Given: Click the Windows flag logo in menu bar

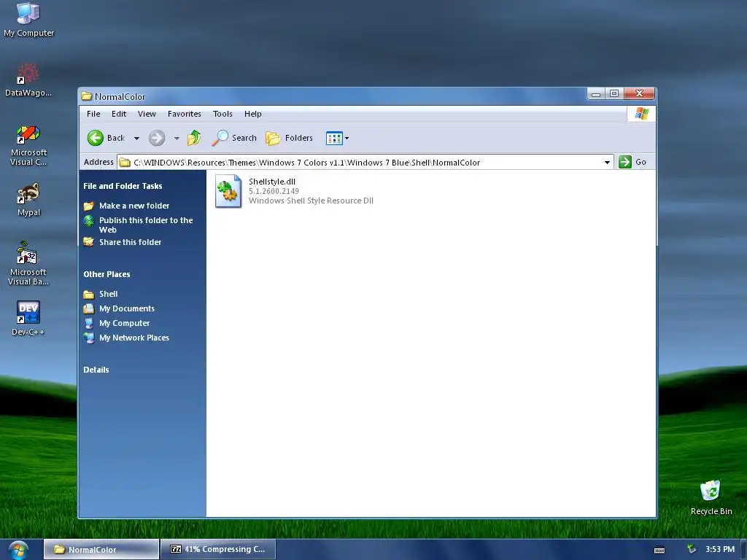Looking at the screenshot, I should point(641,114).
